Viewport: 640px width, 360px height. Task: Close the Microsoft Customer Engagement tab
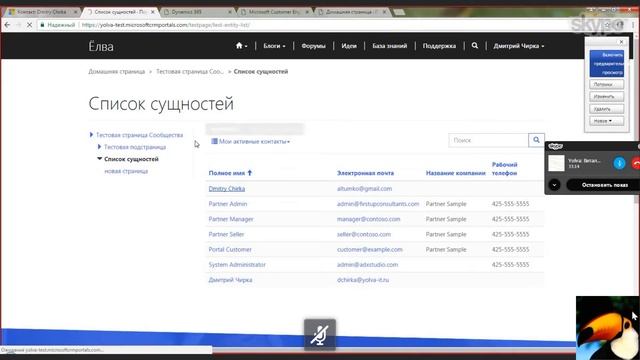pyautogui.click(x=307, y=12)
